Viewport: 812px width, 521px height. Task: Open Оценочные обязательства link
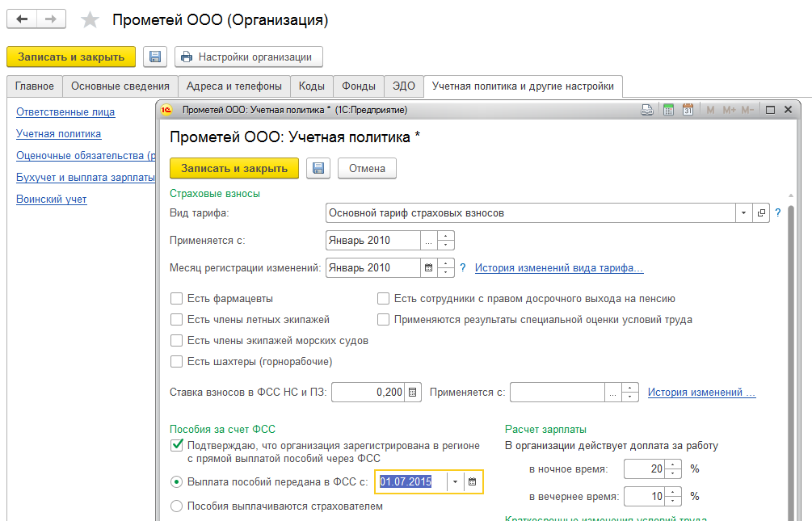pyautogui.click(x=86, y=155)
